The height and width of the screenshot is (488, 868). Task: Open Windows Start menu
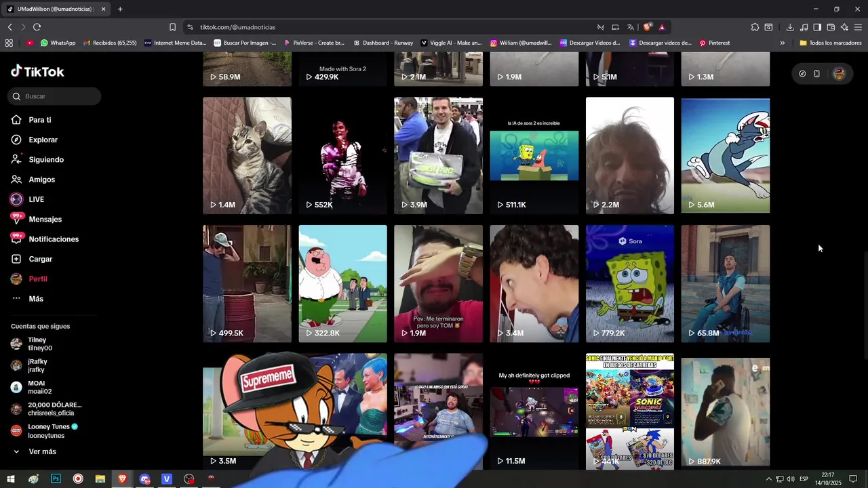tap(11, 479)
